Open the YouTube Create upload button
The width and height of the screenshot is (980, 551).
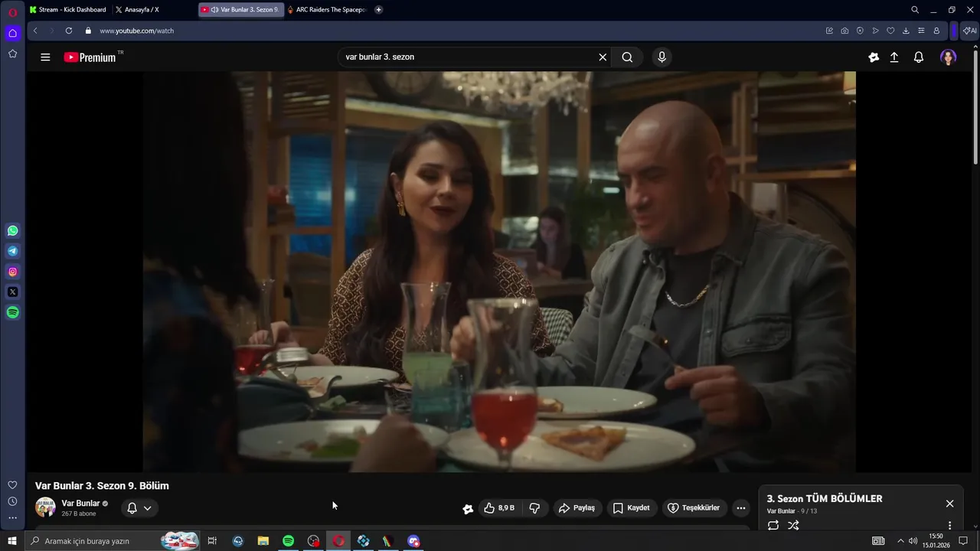coord(894,57)
